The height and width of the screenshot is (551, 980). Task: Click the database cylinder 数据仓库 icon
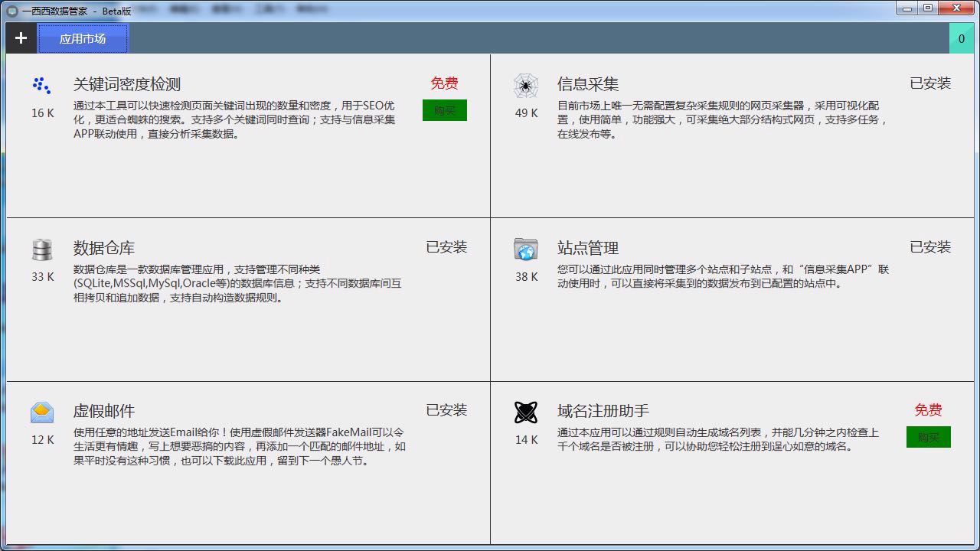click(x=42, y=249)
